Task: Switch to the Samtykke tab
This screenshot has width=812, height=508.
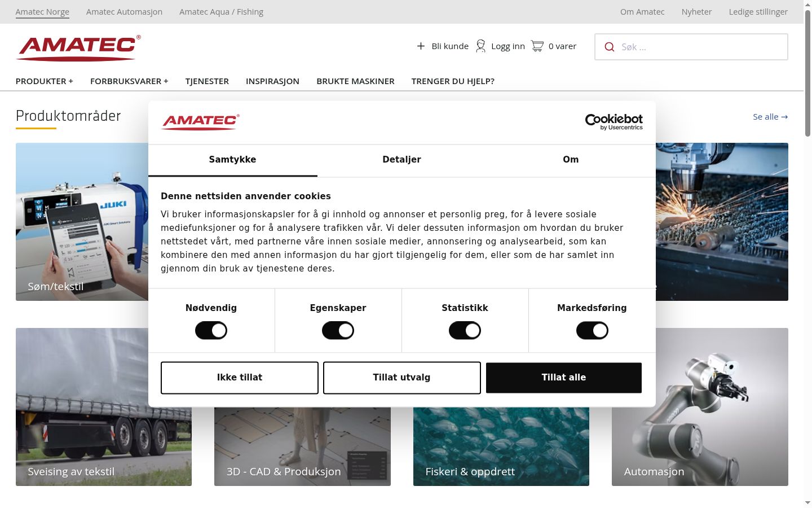Action: tap(233, 160)
